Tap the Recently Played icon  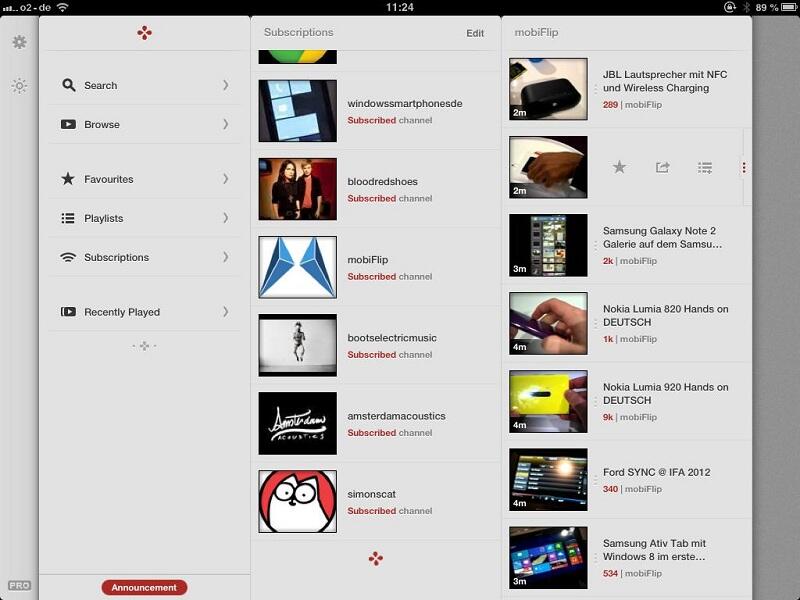click(x=68, y=312)
